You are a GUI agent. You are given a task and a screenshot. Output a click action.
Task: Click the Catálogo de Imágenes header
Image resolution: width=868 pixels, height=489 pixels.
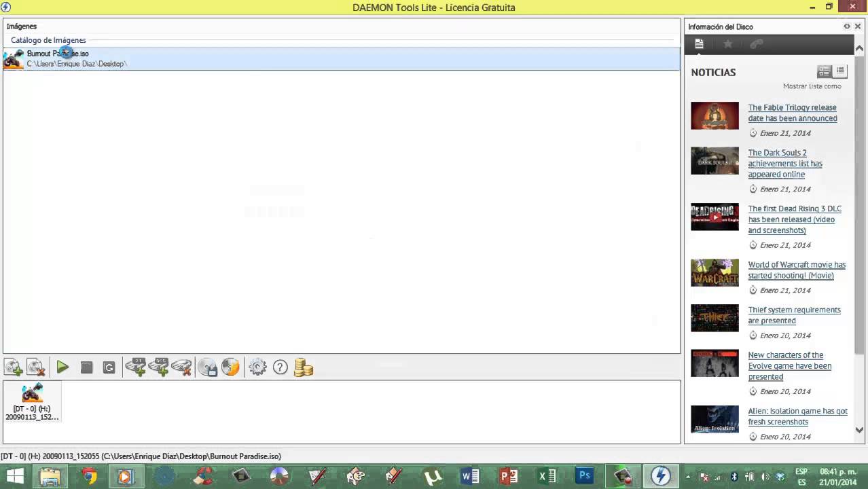click(48, 40)
